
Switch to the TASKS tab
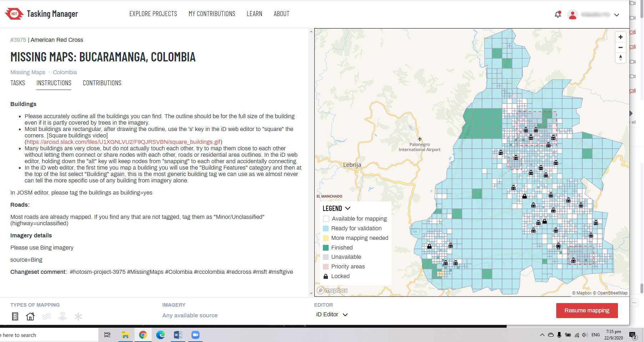pyautogui.click(x=17, y=83)
